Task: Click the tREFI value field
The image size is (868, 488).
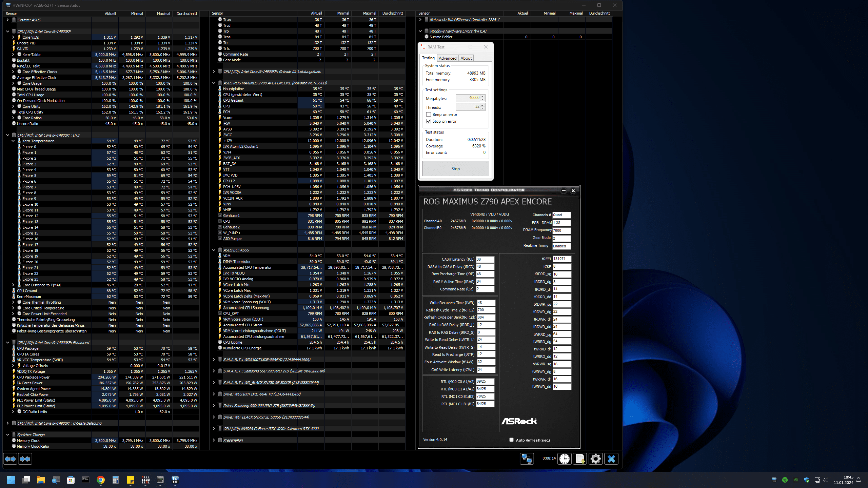Action: (561, 259)
